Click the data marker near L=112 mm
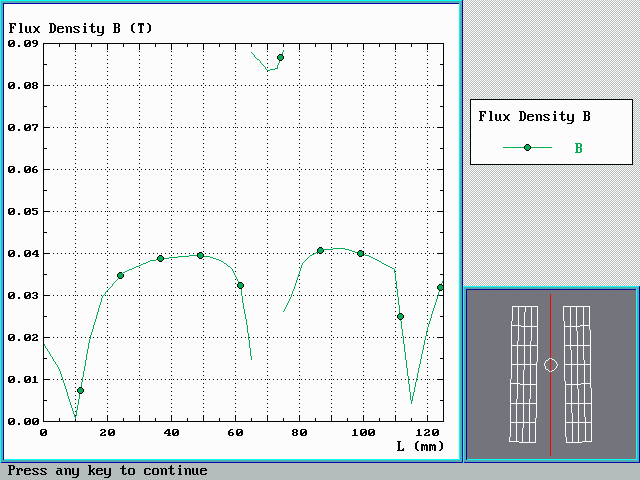The height and width of the screenshot is (480, 640). click(x=400, y=316)
